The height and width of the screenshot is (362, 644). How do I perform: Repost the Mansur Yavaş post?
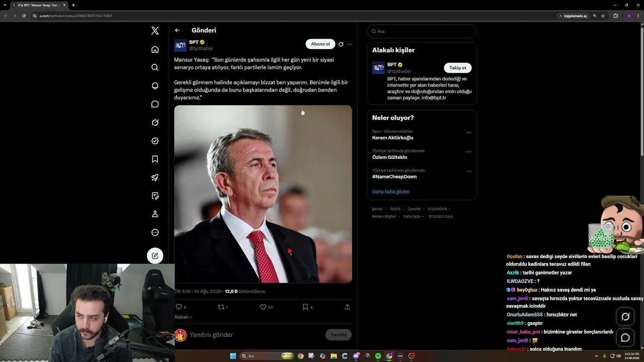tap(220, 307)
